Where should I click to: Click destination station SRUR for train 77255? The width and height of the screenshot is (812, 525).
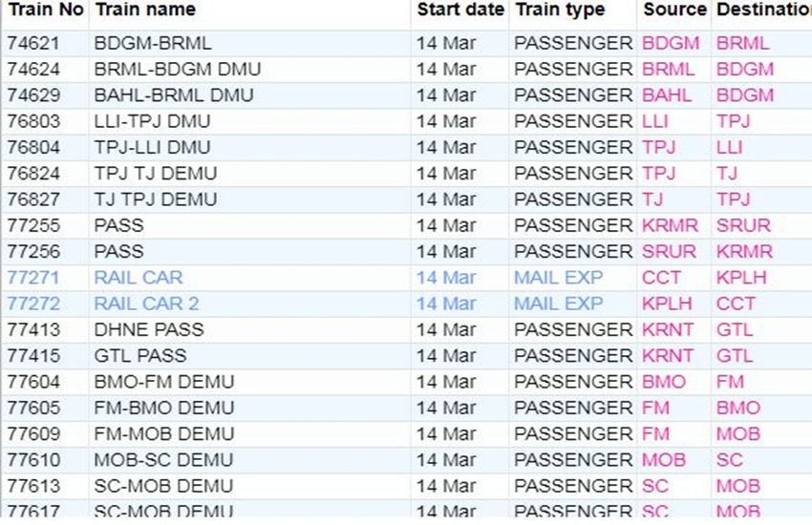743,226
